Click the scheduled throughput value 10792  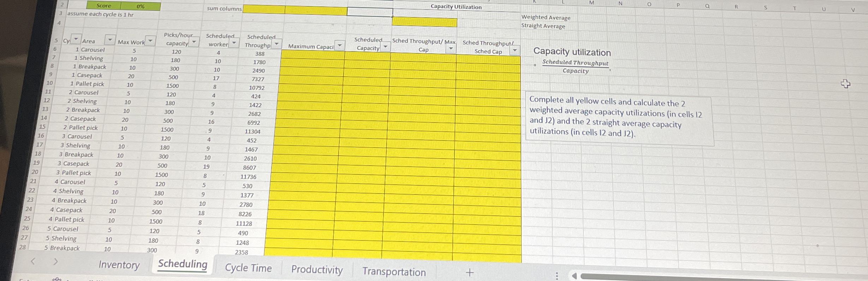[257, 88]
